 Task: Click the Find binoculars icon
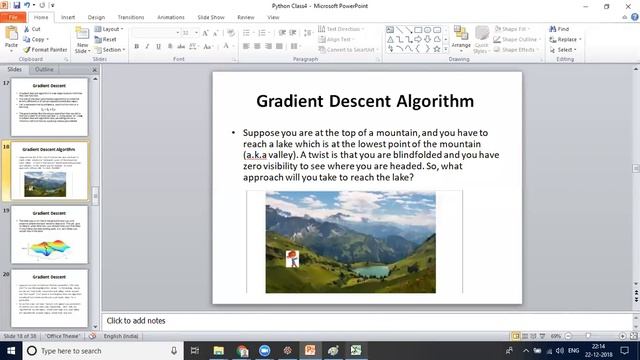pos(553,29)
